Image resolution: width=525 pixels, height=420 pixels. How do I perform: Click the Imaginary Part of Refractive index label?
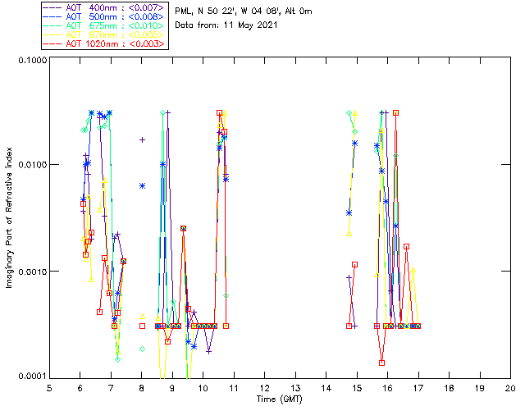click(9, 217)
